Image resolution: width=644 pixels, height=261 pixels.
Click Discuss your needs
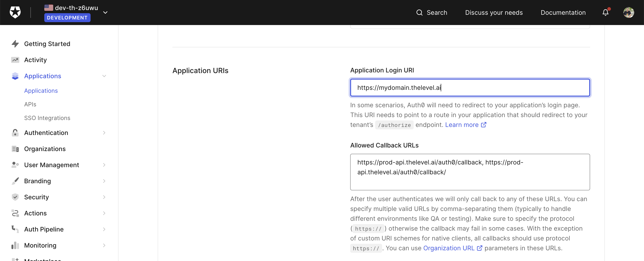point(494,13)
